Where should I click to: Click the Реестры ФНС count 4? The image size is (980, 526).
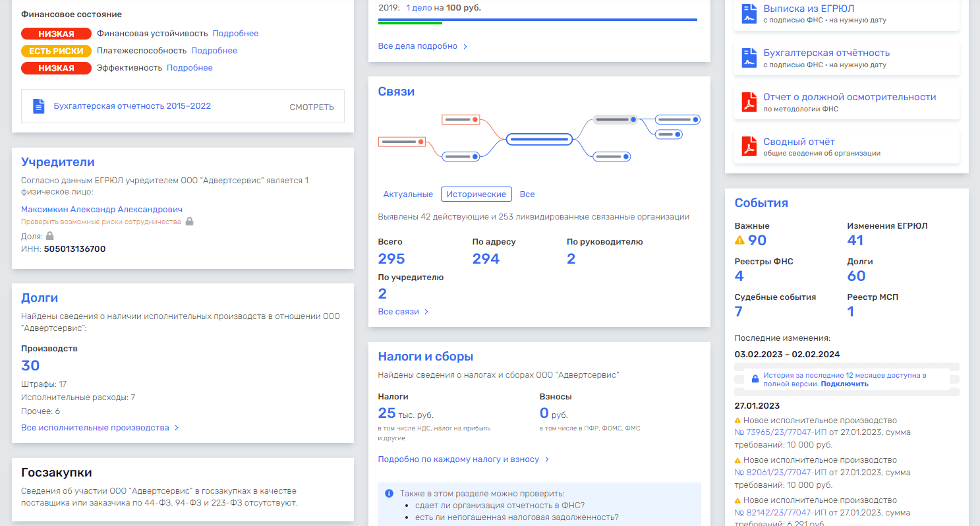pos(739,276)
